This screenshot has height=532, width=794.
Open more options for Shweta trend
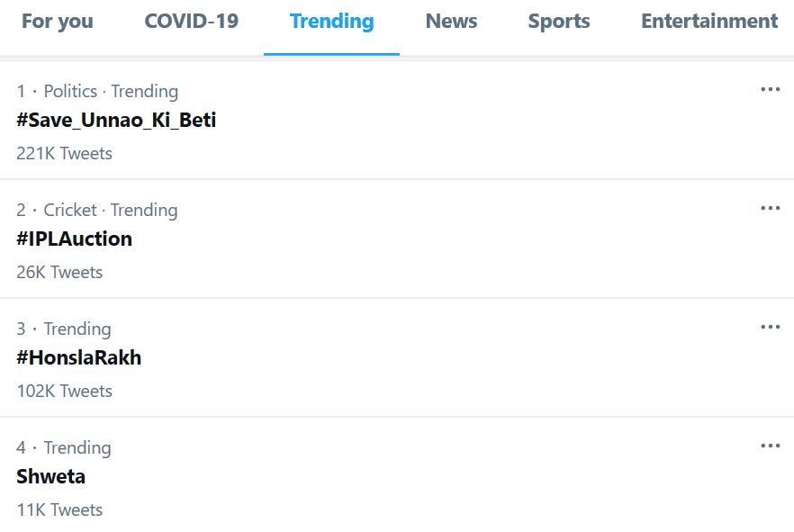770,446
